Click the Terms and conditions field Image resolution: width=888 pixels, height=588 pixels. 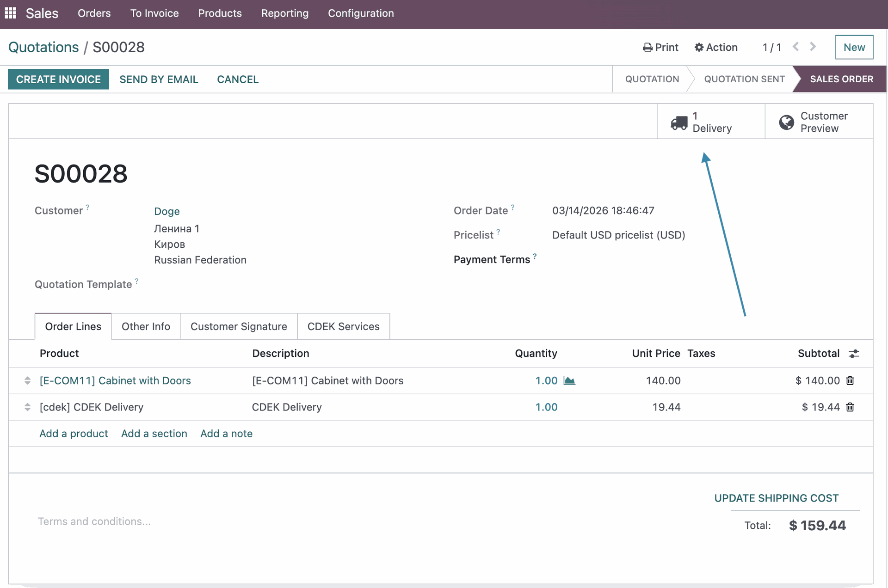[94, 521]
